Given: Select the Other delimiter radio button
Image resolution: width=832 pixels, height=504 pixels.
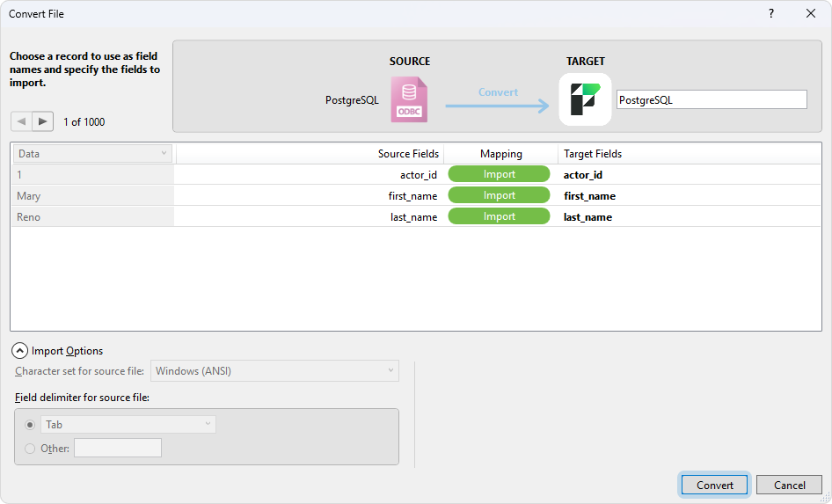Looking at the screenshot, I should tap(30, 449).
